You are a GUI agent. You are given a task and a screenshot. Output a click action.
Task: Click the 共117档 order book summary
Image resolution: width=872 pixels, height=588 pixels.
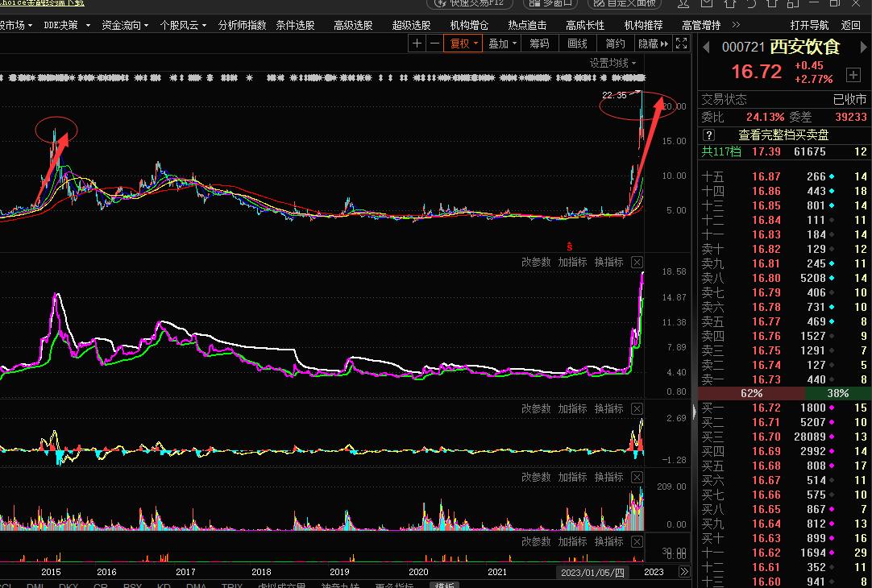tap(720, 151)
